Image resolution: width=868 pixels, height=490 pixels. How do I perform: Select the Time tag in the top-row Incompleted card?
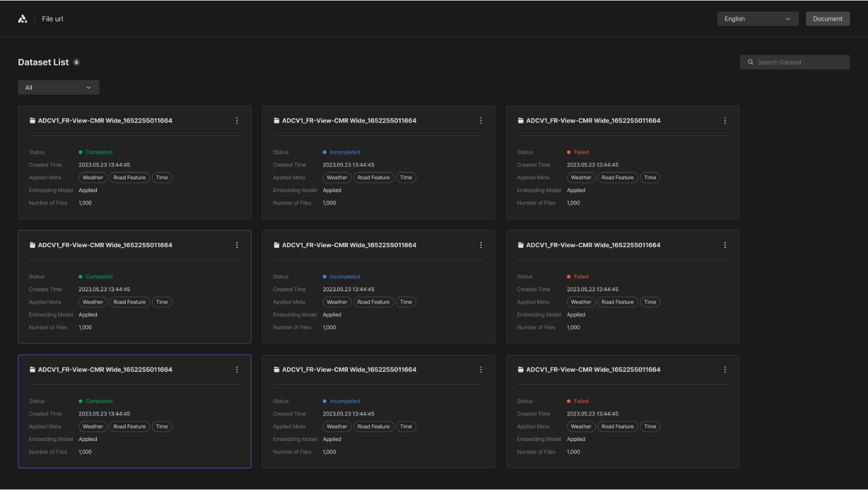click(406, 178)
